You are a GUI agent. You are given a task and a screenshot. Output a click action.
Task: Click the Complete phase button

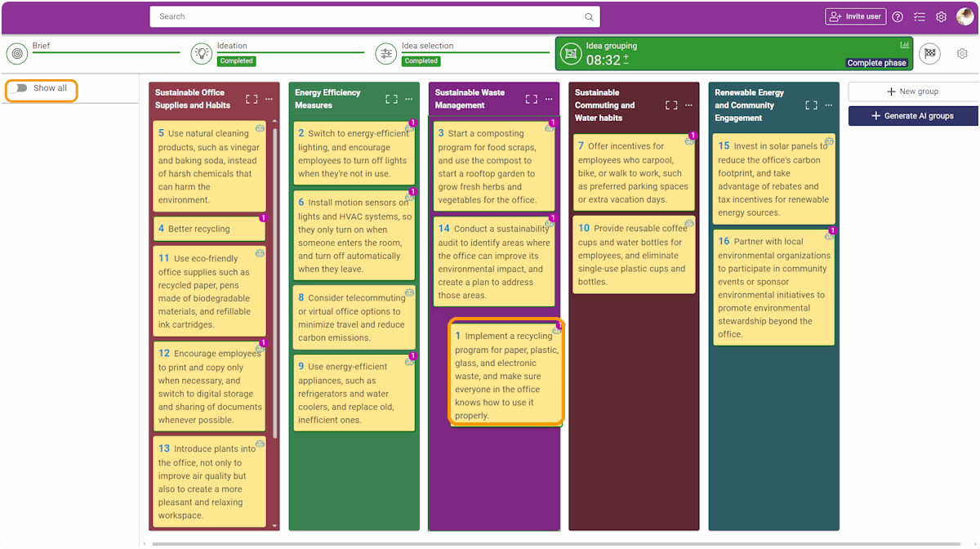(876, 63)
